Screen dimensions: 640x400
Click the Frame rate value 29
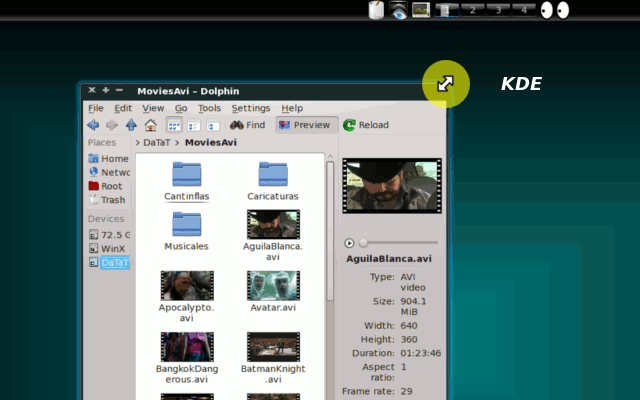pos(406,391)
